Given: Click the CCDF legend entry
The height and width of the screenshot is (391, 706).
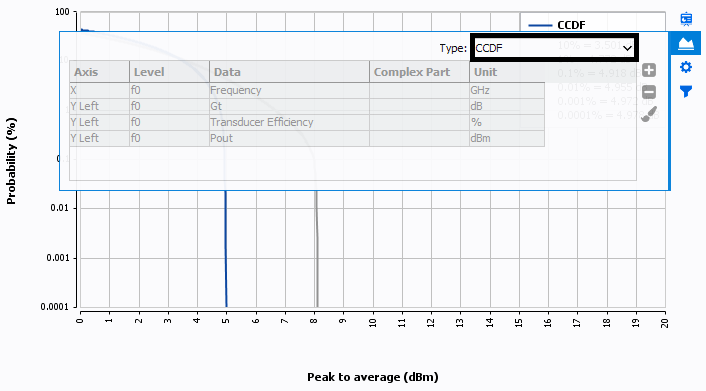Looking at the screenshot, I should [x=557, y=25].
